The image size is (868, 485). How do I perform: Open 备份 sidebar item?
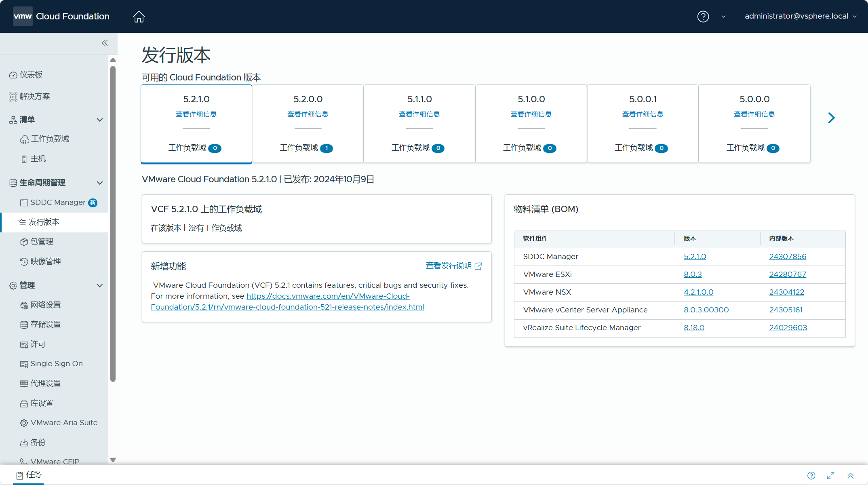coord(33,443)
